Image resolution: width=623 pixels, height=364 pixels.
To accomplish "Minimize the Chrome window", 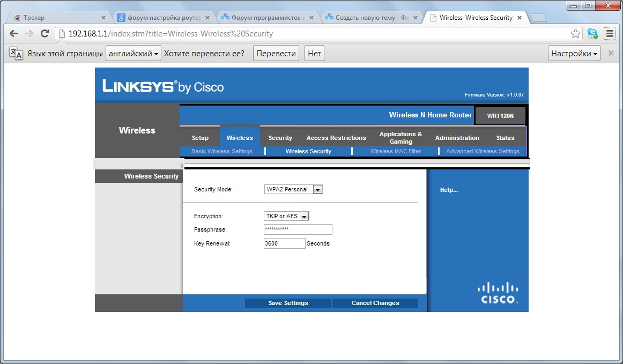I will (x=573, y=5).
